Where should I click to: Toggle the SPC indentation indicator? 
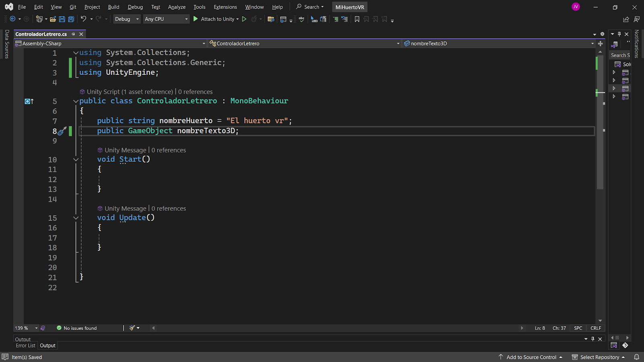pos(578,328)
